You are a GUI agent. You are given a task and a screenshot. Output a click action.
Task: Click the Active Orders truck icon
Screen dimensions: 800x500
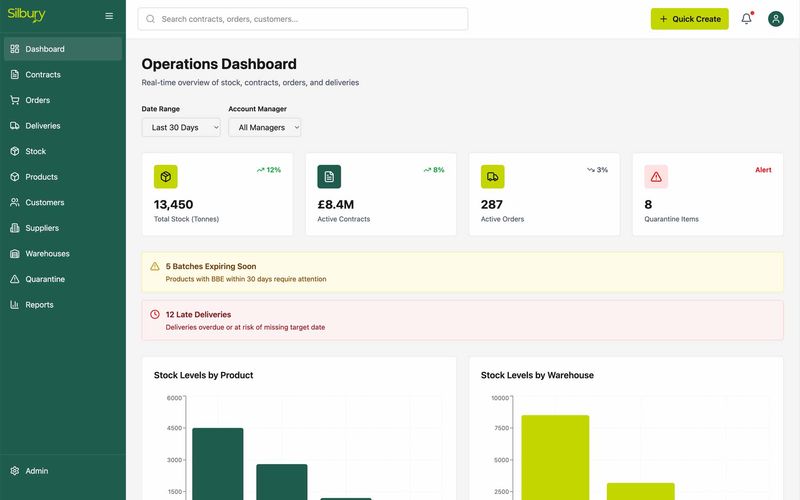(492, 177)
